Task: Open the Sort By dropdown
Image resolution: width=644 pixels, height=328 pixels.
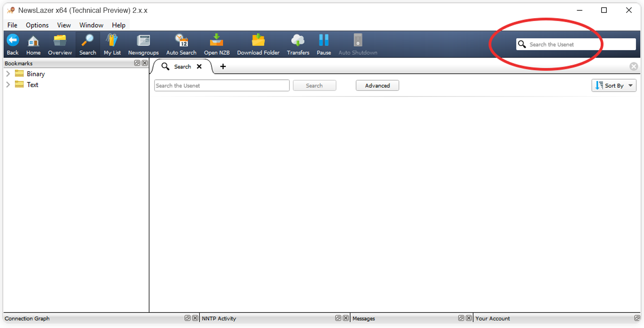Action: click(x=614, y=85)
